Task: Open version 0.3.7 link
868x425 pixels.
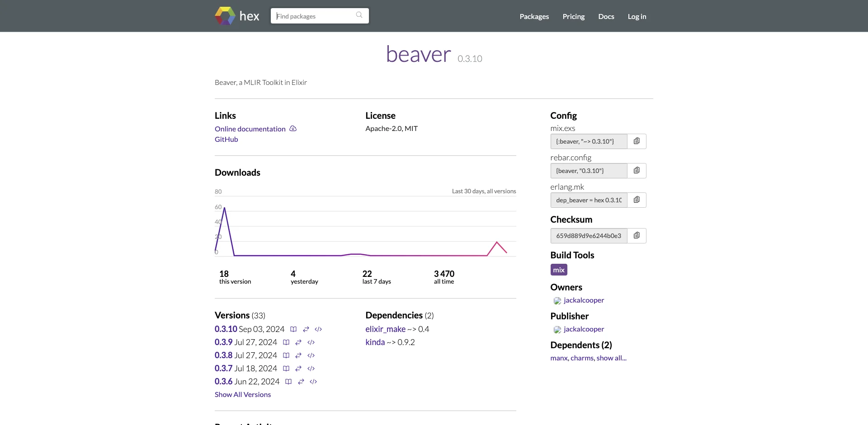Action: pyautogui.click(x=224, y=368)
